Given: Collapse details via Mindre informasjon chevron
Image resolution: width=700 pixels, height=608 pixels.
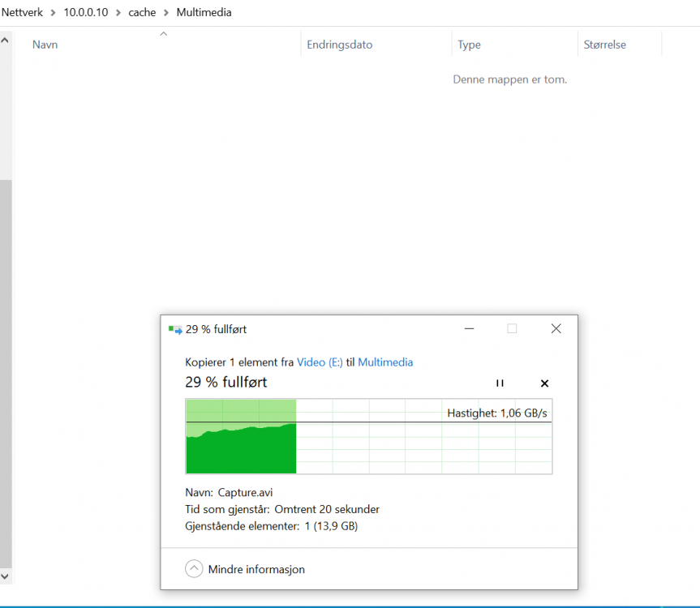Looking at the screenshot, I should click(x=194, y=569).
